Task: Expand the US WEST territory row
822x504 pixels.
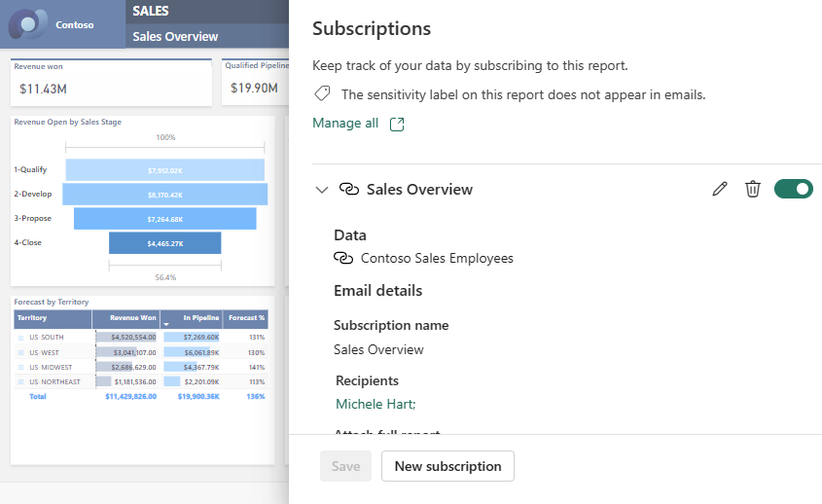Action: pyautogui.click(x=21, y=352)
